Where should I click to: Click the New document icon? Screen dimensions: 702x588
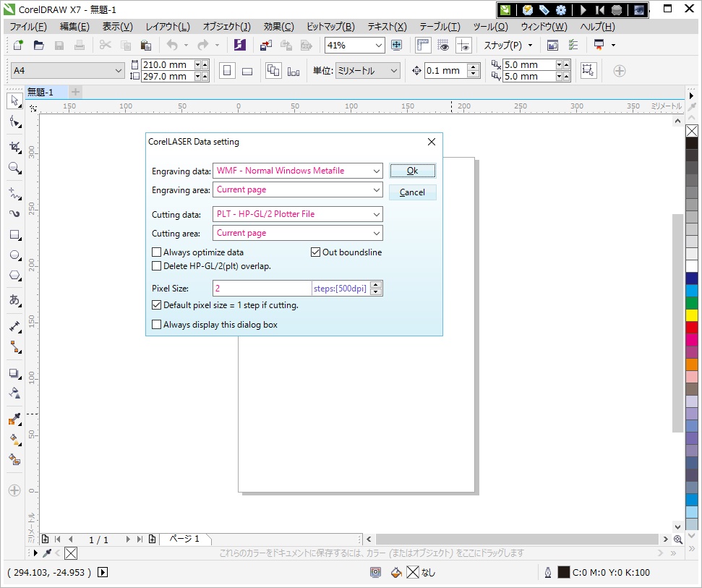(18, 45)
